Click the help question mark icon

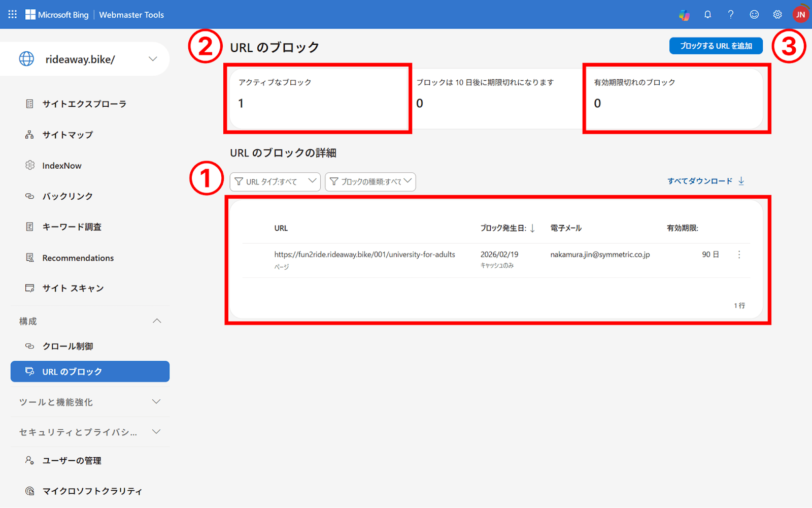click(x=730, y=15)
